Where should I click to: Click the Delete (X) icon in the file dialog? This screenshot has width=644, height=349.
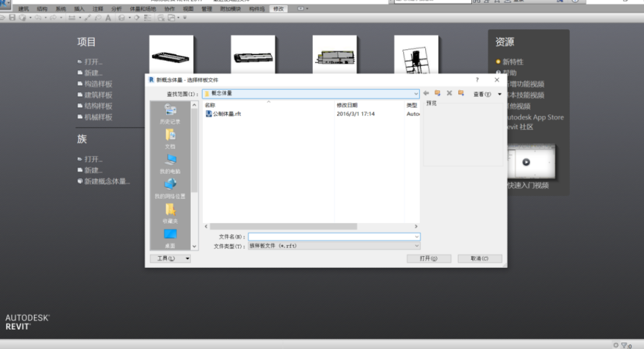(x=449, y=93)
